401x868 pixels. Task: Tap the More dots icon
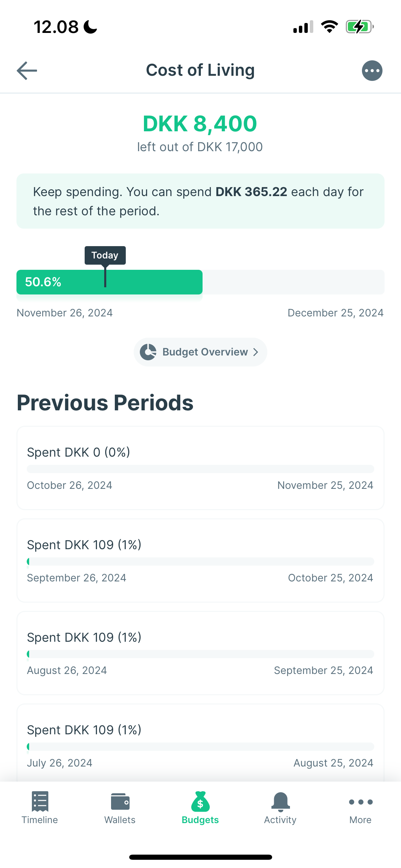tap(361, 802)
